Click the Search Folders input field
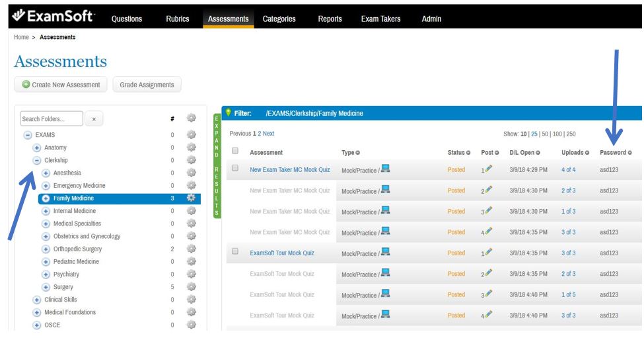This screenshot has width=644, height=338. [52, 119]
